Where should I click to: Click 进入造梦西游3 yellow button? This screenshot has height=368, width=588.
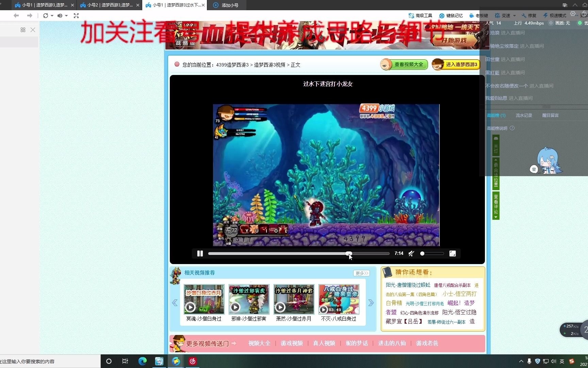(456, 64)
